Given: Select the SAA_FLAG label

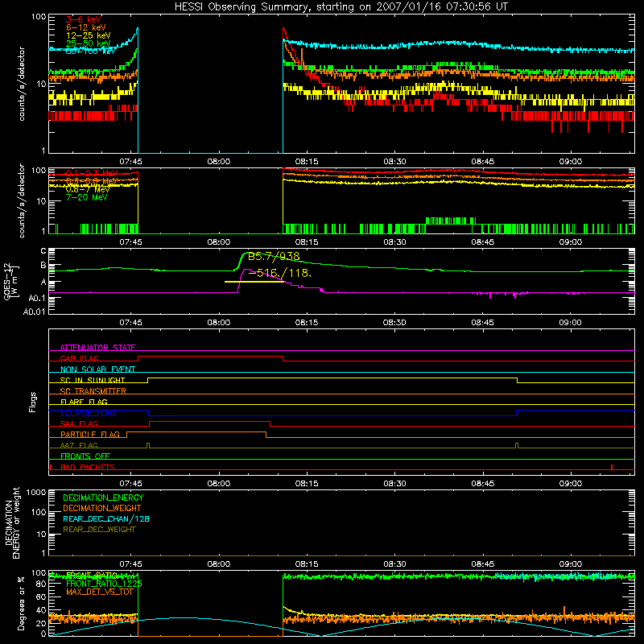Looking at the screenshot, I should coord(79,423).
